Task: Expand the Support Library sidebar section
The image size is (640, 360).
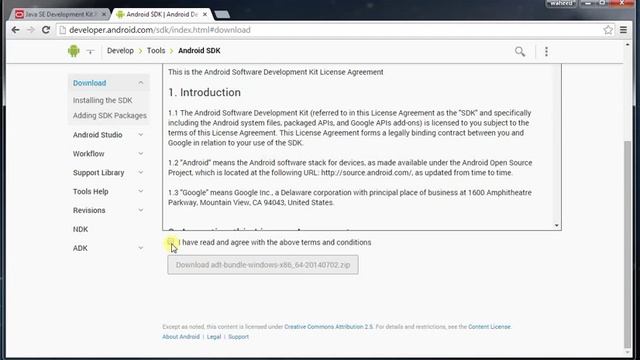Action: click(141, 172)
